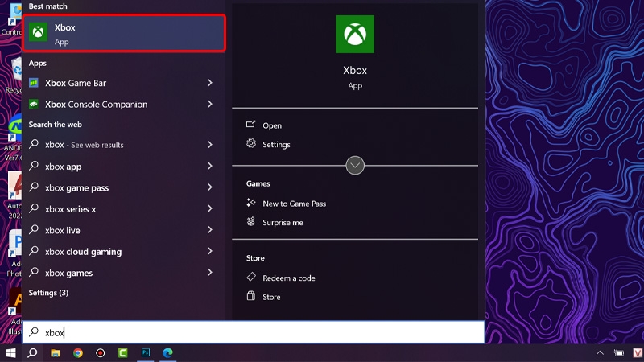Expand 'xbox series x' suggestion chevron

click(x=210, y=208)
